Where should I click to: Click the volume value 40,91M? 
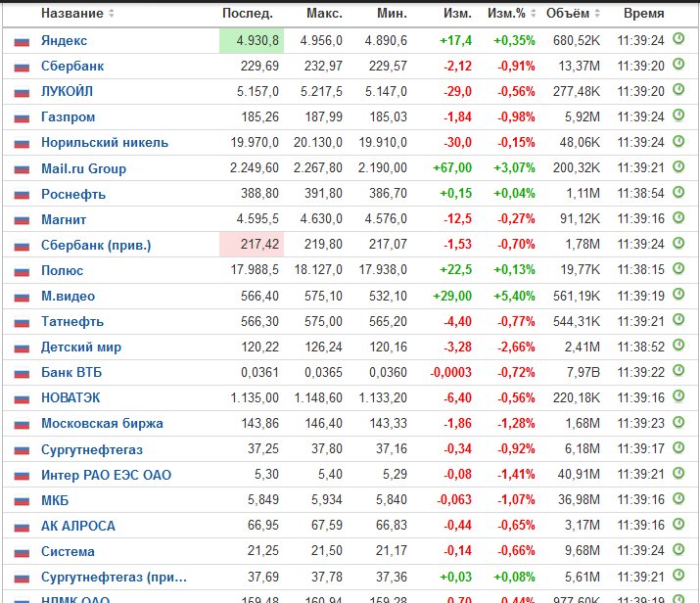click(x=579, y=474)
